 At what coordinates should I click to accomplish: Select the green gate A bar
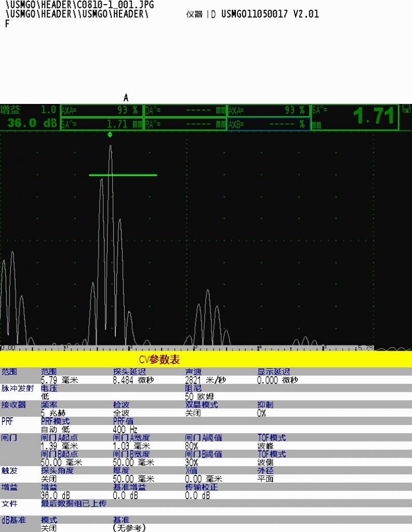click(123, 175)
